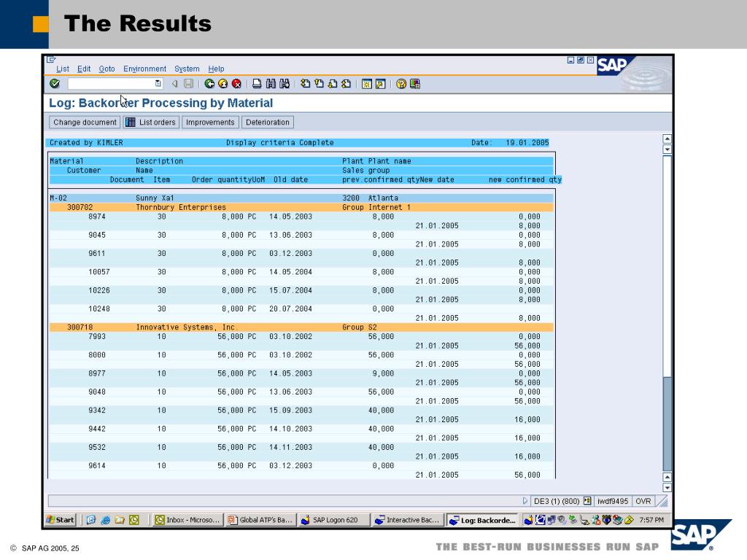The height and width of the screenshot is (560, 747).
Task: Click the Customize Local Layout icon
Action: pos(415,84)
